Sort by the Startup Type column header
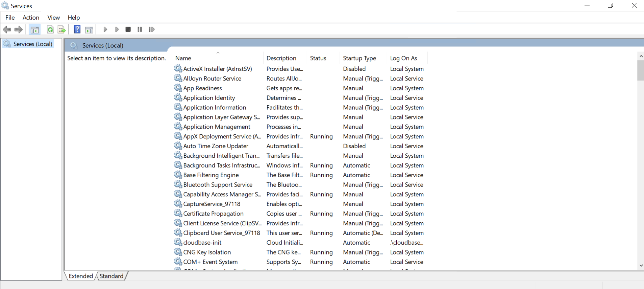Screen dimensions: 644x289 [x=359, y=58]
